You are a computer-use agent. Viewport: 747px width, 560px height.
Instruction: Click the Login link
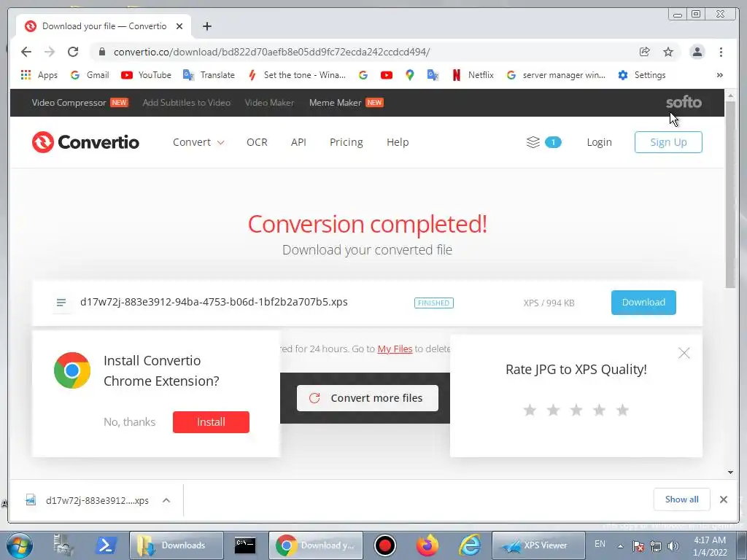(x=599, y=142)
